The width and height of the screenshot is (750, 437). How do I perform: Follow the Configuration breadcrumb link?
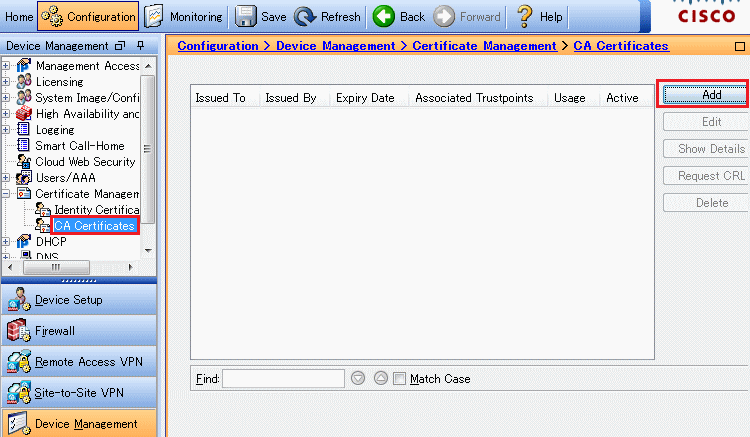click(x=218, y=46)
